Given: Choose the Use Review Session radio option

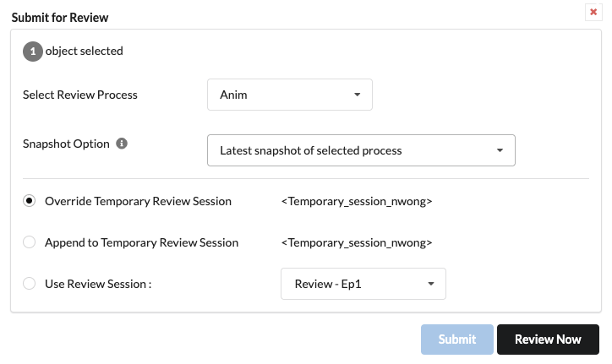Looking at the screenshot, I should pyautogui.click(x=30, y=284).
